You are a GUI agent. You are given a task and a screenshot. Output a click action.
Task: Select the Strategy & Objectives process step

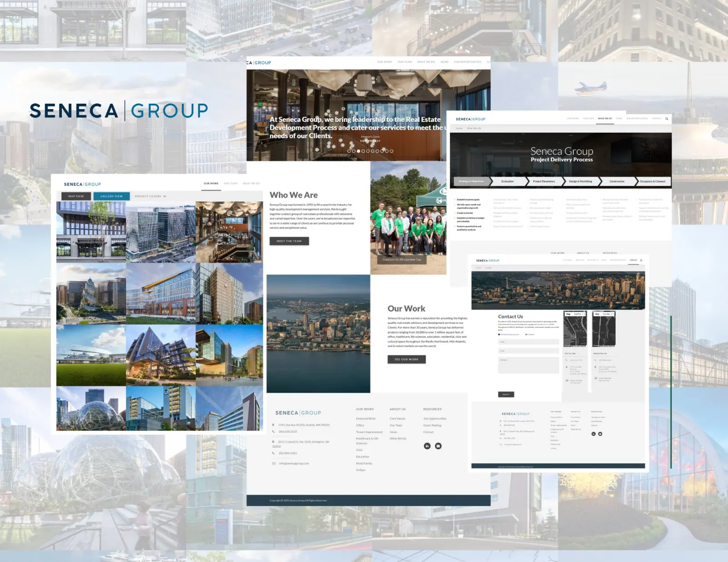pos(471,181)
